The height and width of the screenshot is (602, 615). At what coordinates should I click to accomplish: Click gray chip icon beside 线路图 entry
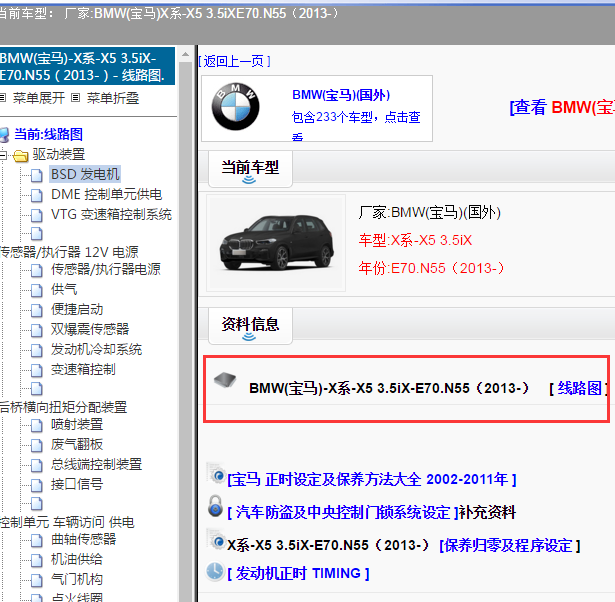point(225,380)
